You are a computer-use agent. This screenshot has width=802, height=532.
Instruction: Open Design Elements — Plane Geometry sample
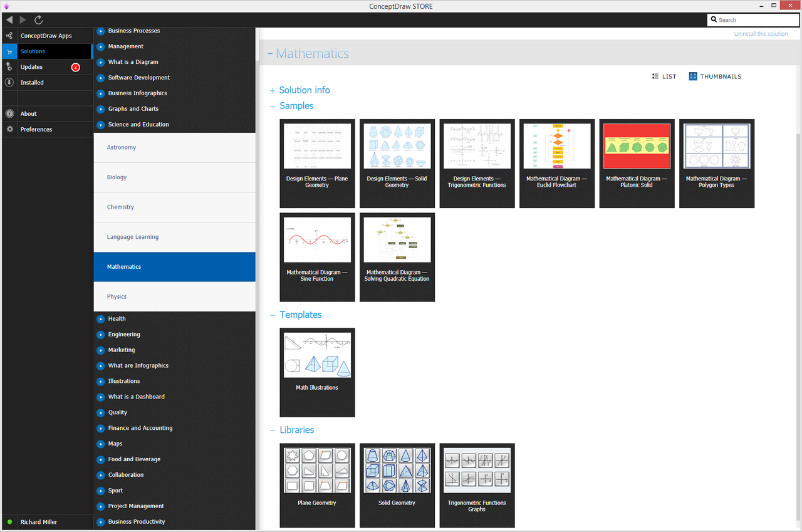click(x=317, y=164)
